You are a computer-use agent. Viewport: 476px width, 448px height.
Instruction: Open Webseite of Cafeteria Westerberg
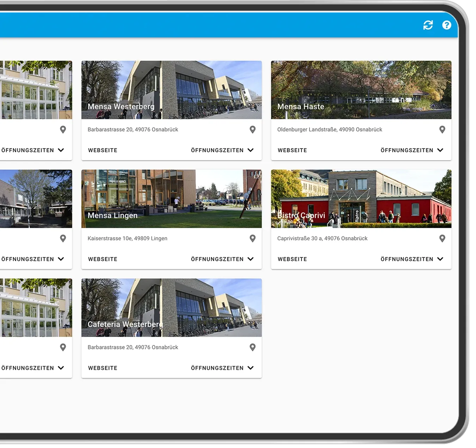point(103,368)
